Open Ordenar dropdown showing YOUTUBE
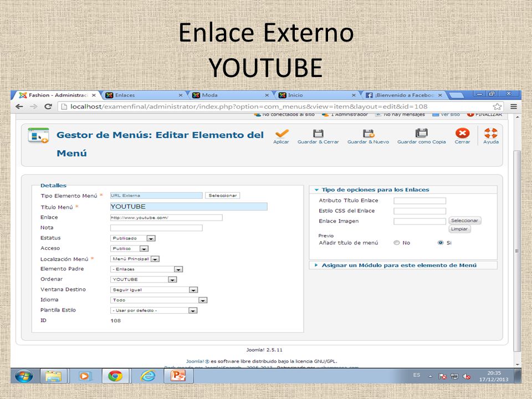The height and width of the screenshot is (399, 532). click(x=144, y=279)
